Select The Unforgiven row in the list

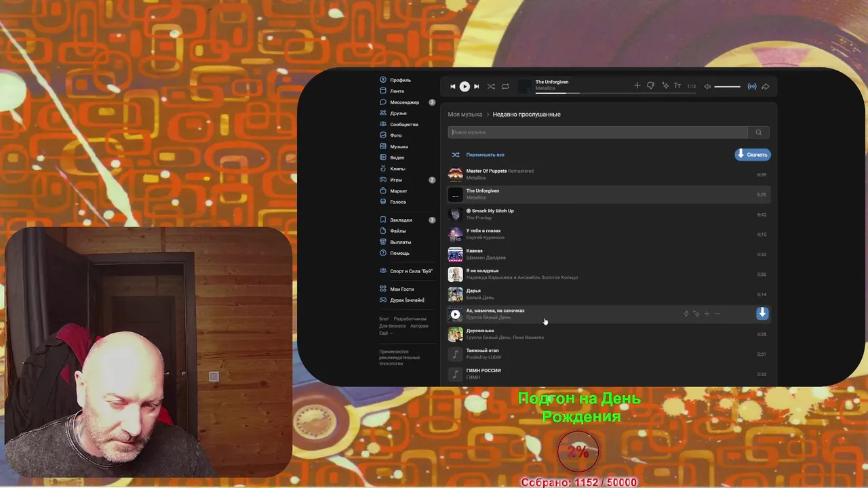coord(608,195)
